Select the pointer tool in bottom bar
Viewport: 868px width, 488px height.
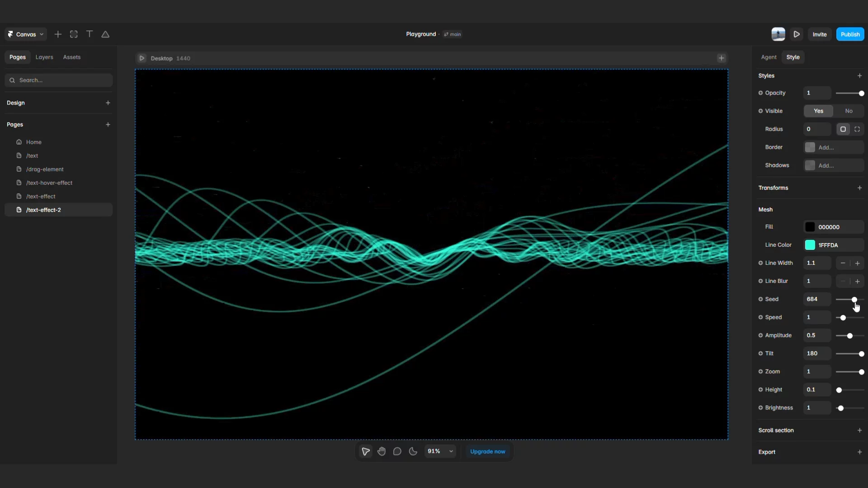pos(366,451)
